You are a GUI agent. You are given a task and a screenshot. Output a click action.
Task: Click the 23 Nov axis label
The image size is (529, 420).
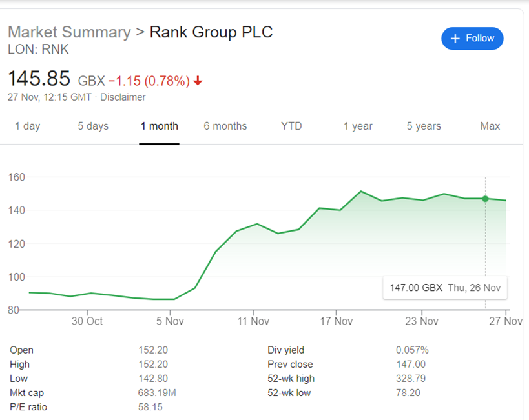click(422, 321)
